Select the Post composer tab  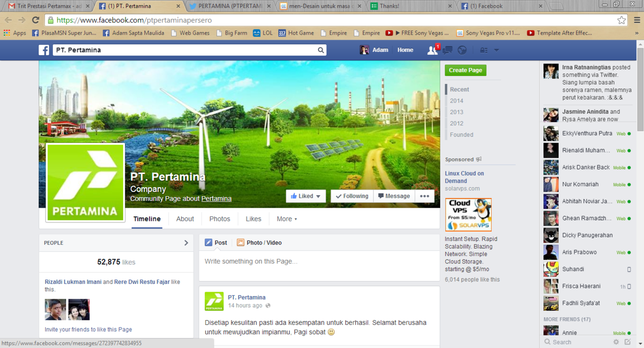point(216,242)
